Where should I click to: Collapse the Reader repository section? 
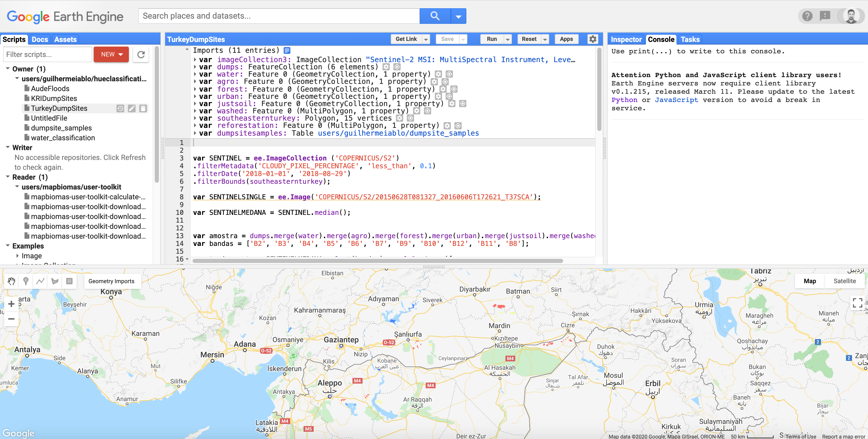8,177
